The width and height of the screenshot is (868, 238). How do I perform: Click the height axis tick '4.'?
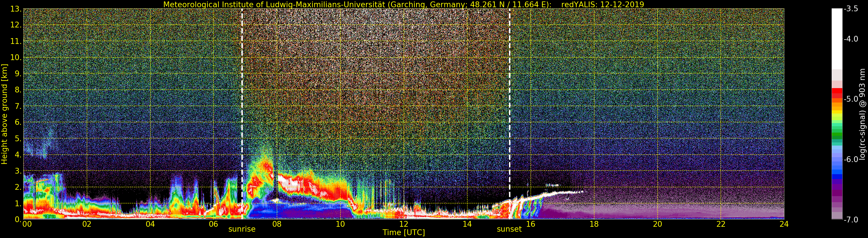(x=18, y=155)
